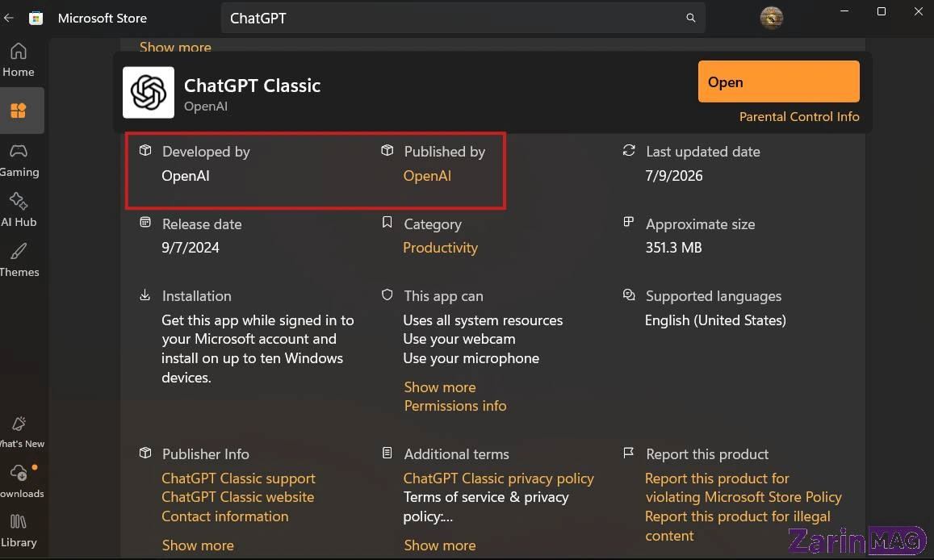The image size is (934, 560).
Task: Report this product for illegal content
Action: click(737, 525)
